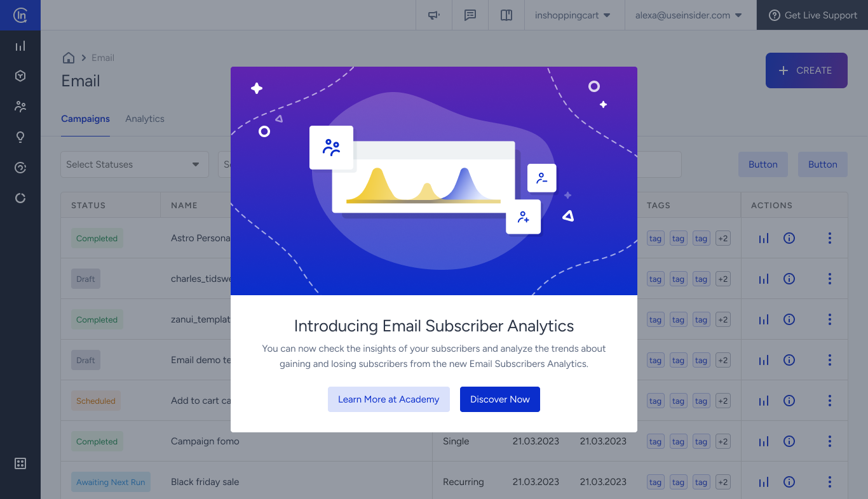Open the cube products sidebar icon
Image resolution: width=868 pixels, height=499 pixels.
coord(20,76)
